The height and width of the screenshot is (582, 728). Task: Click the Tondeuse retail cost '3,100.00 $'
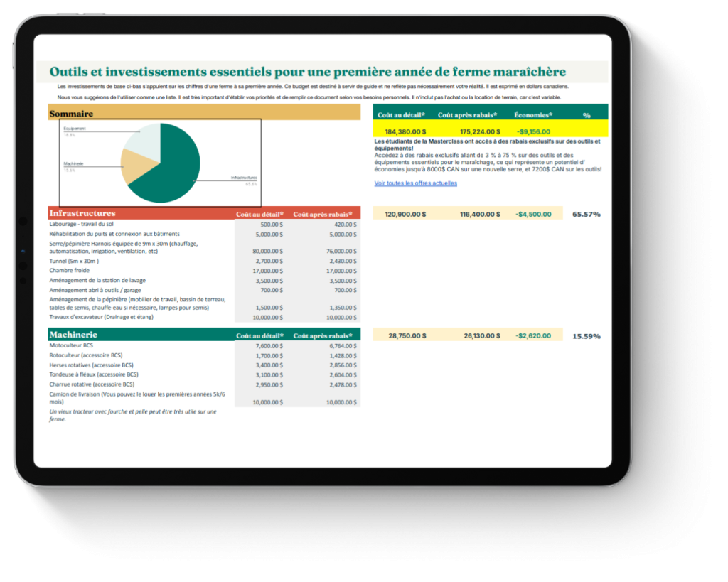(x=269, y=375)
